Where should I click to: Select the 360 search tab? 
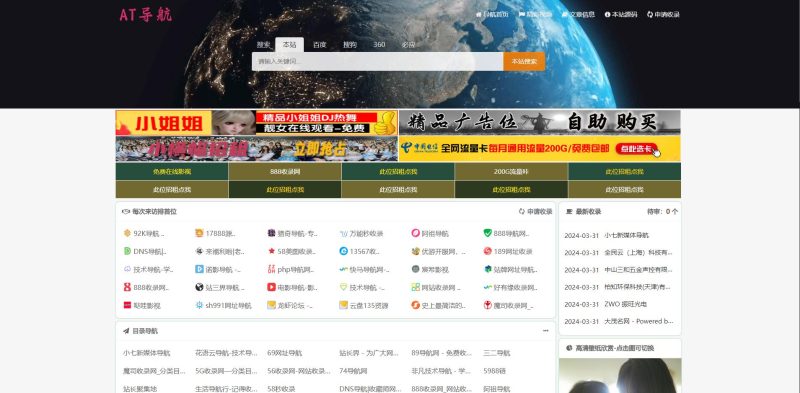tap(379, 45)
